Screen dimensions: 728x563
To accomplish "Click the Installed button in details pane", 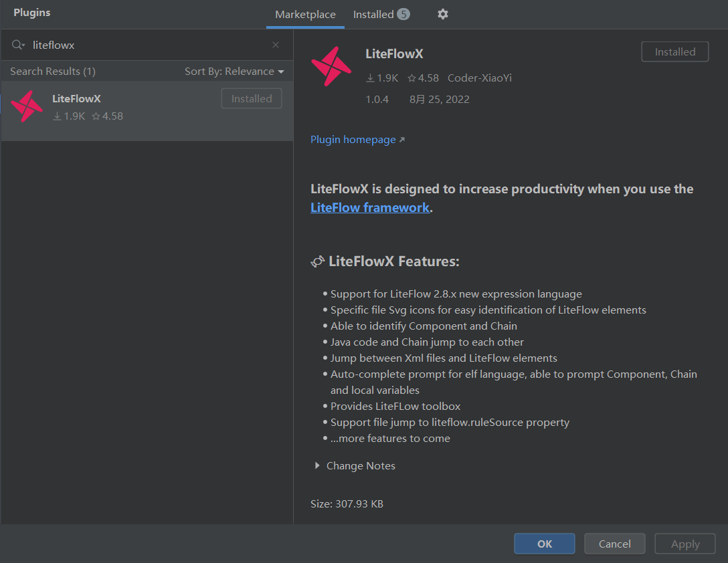I will [675, 52].
